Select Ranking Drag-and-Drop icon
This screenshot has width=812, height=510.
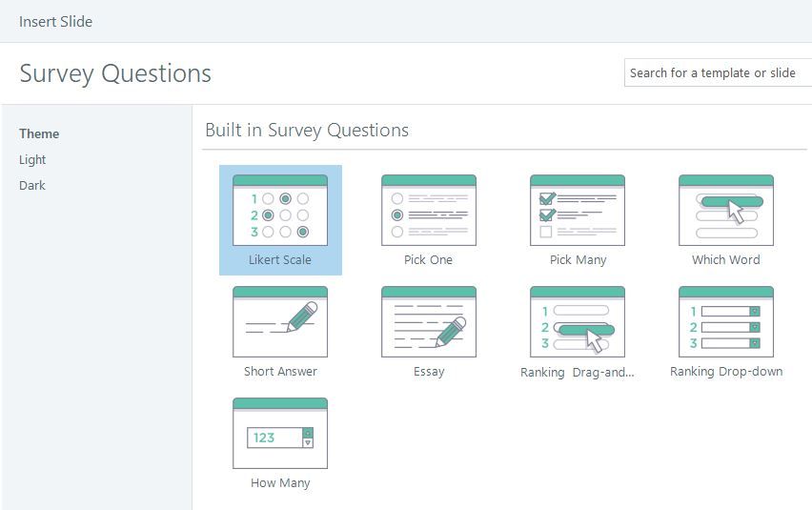click(x=578, y=321)
